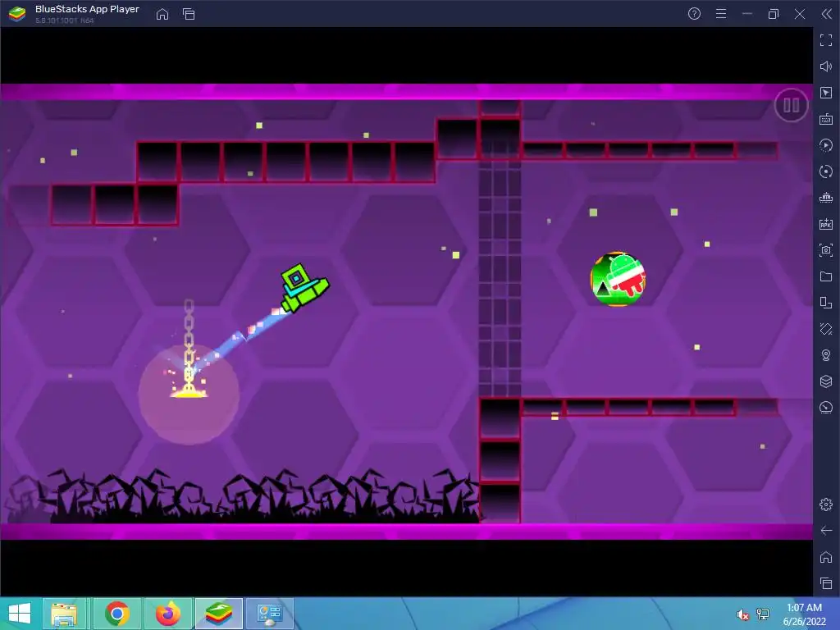840x630 pixels.
Task: Pause the game with the pause button
Action: coord(791,105)
